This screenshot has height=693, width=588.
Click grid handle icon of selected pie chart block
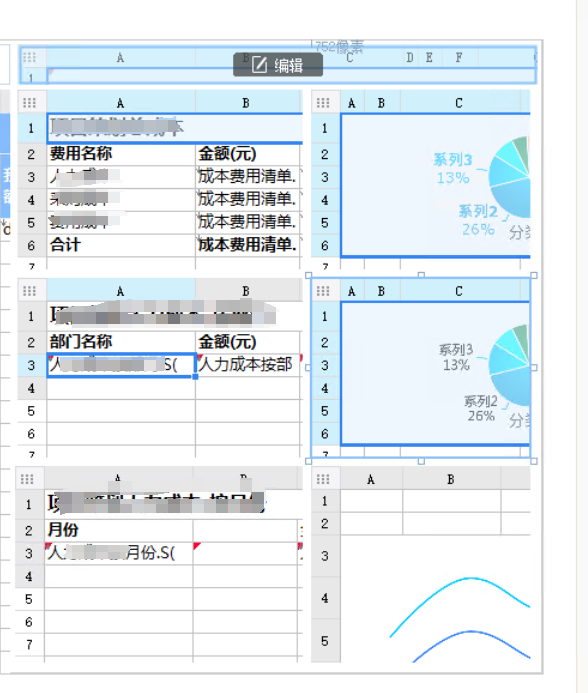coord(323,291)
